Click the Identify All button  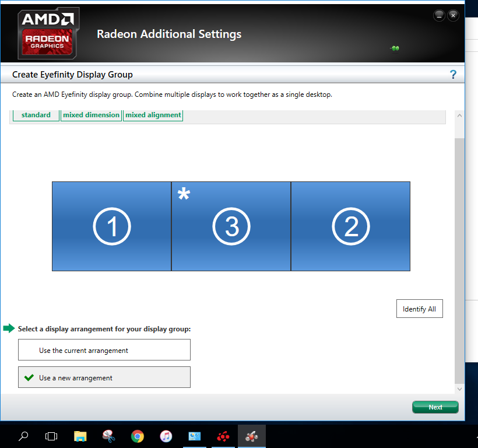click(x=420, y=309)
